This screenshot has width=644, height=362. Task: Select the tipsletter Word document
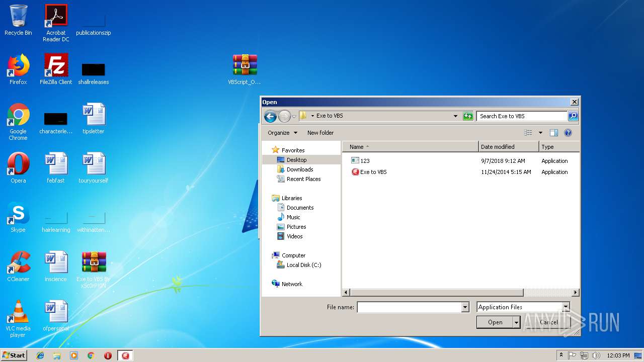point(94,119)
